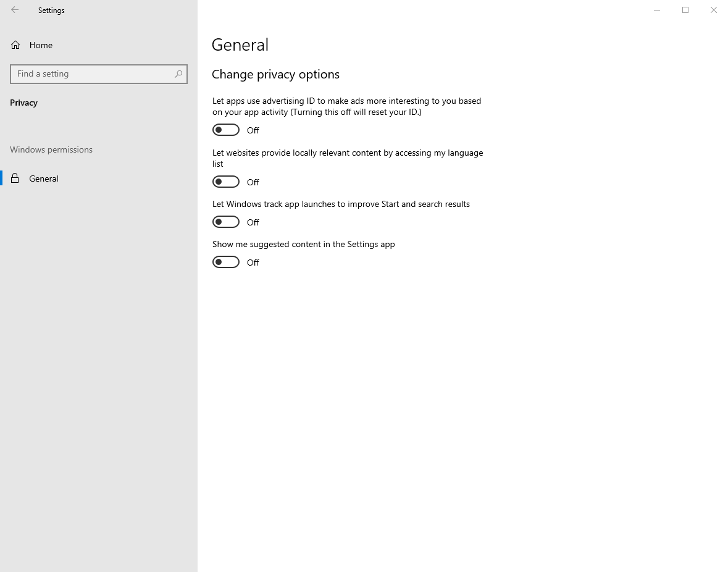
Task: Enable the advertising ID toggle
Action: [226, 130]
